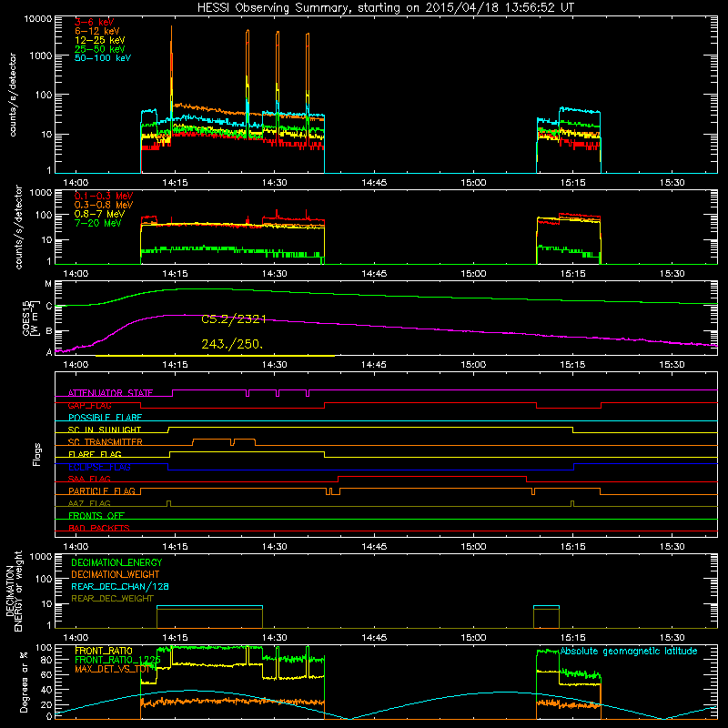728x728 pixels.
Task: Click the M class level on the COES15 axis
Action: (48, 284)
